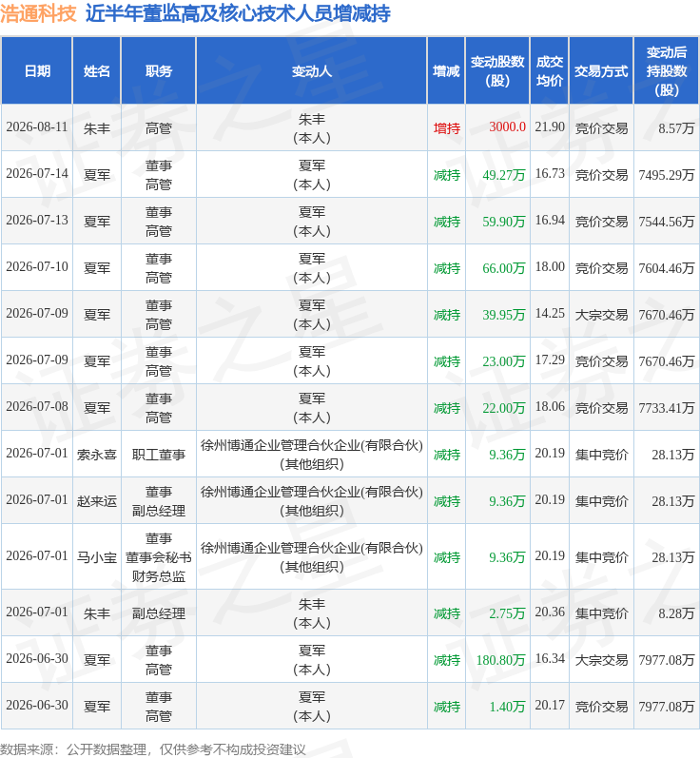Click the 180.80万 share change value

click(x=501, y=660)
